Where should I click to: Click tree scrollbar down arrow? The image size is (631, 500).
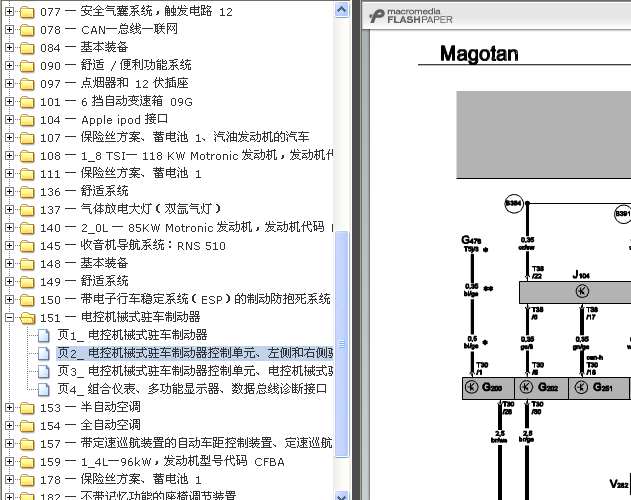[341, 496]
